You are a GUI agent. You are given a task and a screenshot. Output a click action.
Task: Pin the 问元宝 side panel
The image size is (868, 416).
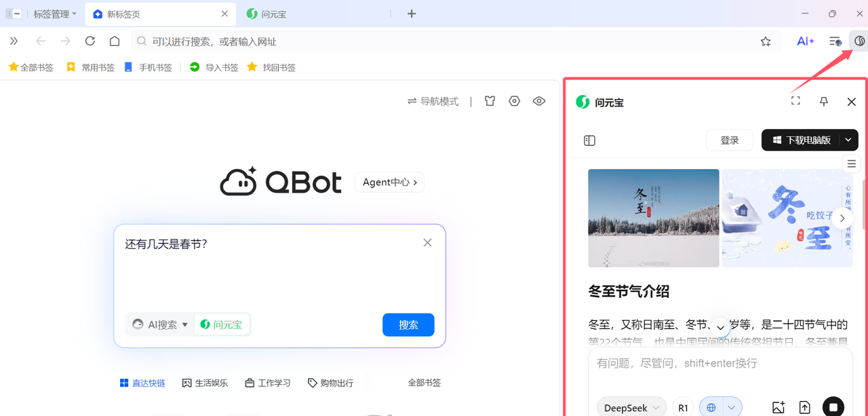(824, 102)
